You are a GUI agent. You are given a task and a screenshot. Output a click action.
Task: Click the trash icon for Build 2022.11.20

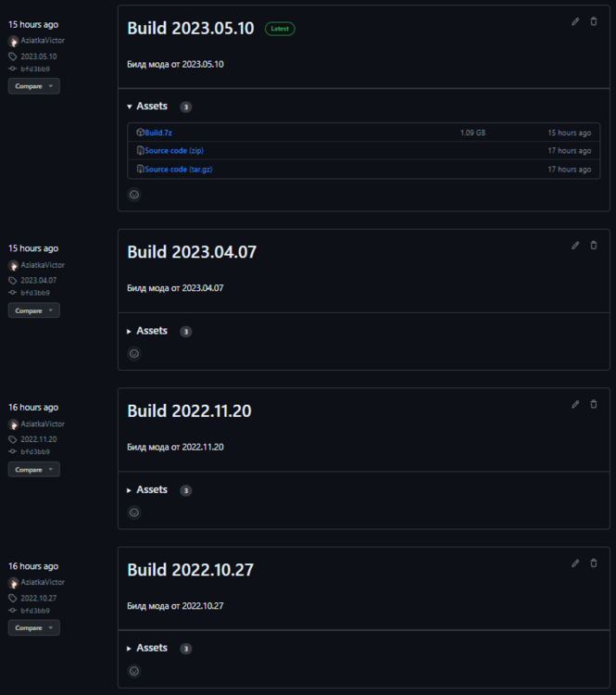tap(594, 404)
